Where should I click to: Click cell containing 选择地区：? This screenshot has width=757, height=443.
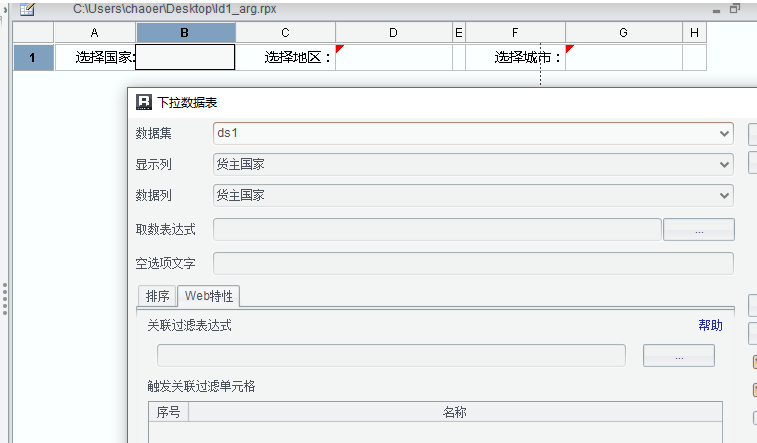click(285, 57)
